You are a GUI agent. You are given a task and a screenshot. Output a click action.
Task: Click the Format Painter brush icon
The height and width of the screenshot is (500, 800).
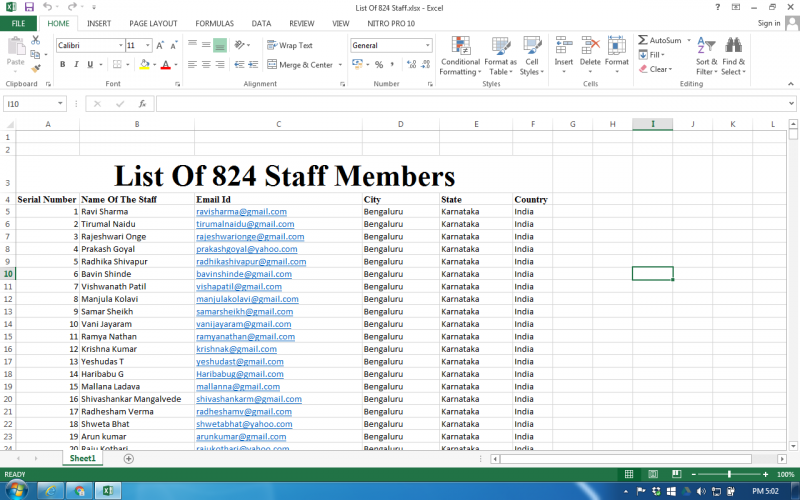(x=37, y=69)
